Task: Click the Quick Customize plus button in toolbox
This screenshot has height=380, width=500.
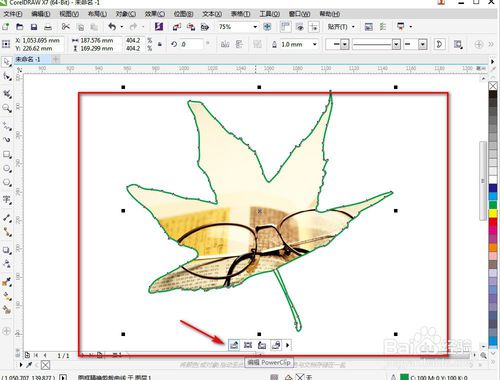Action: (x=6, y=331)
